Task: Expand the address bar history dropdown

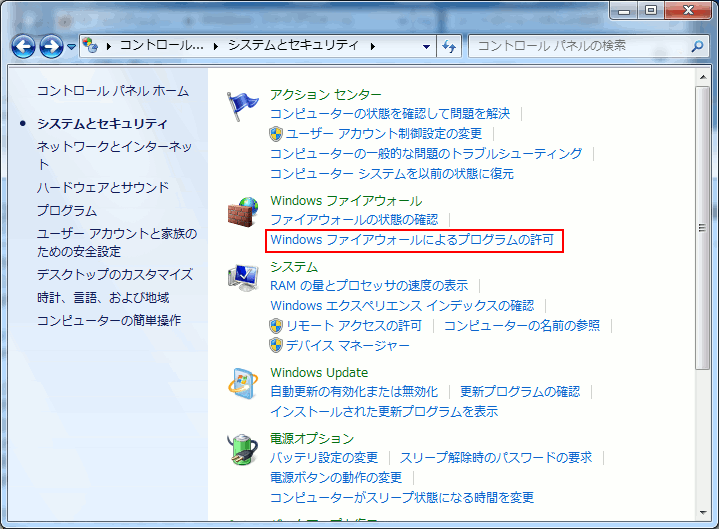Action: (x=427, y=46)
